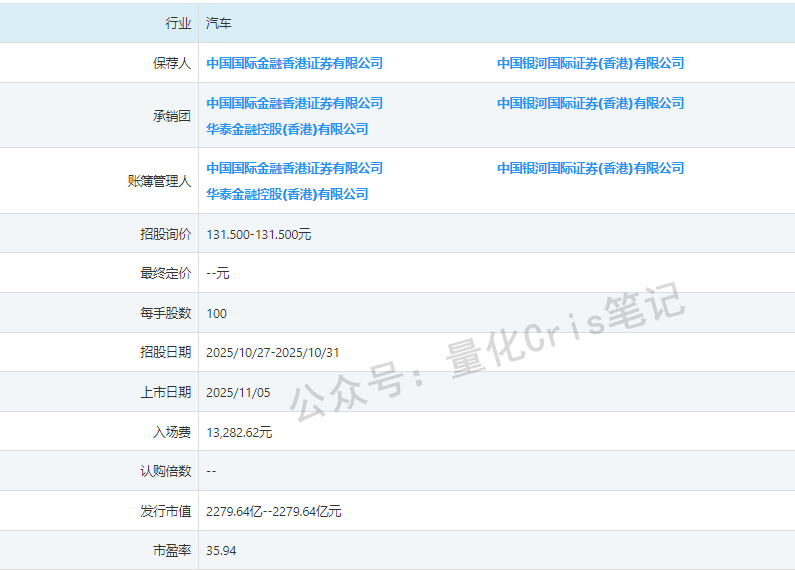Open 华泰金融控股(香港)有限公司 link in 承销团 row

coord(287,129)
